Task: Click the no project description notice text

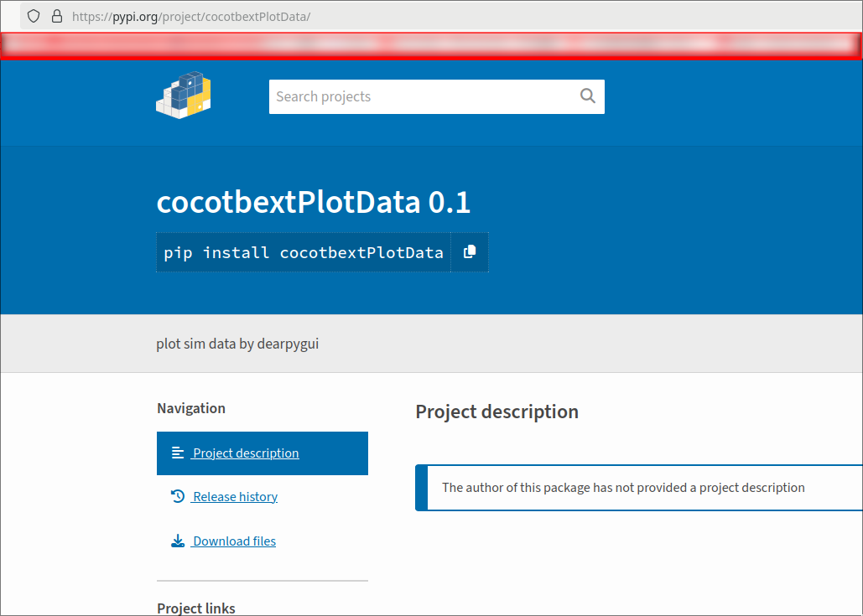Action: click(x=623, y=488)
